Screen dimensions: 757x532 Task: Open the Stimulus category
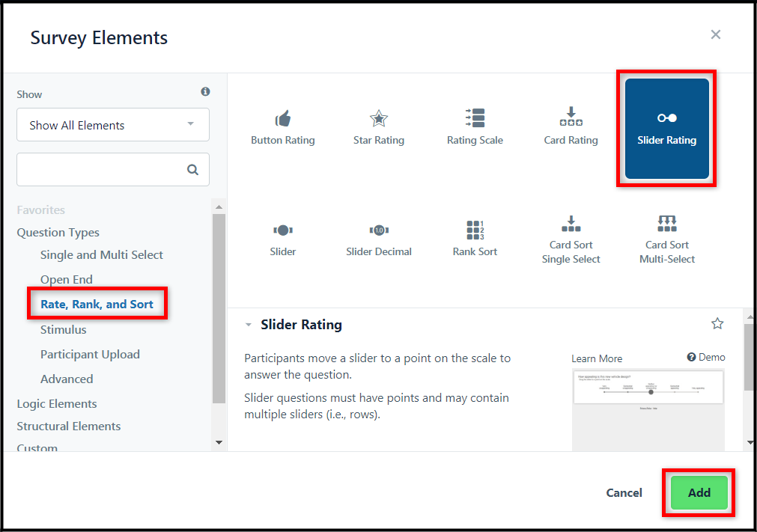63,330
